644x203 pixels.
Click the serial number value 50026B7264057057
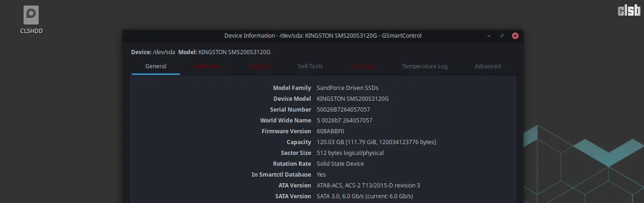[x=343, y=110]
